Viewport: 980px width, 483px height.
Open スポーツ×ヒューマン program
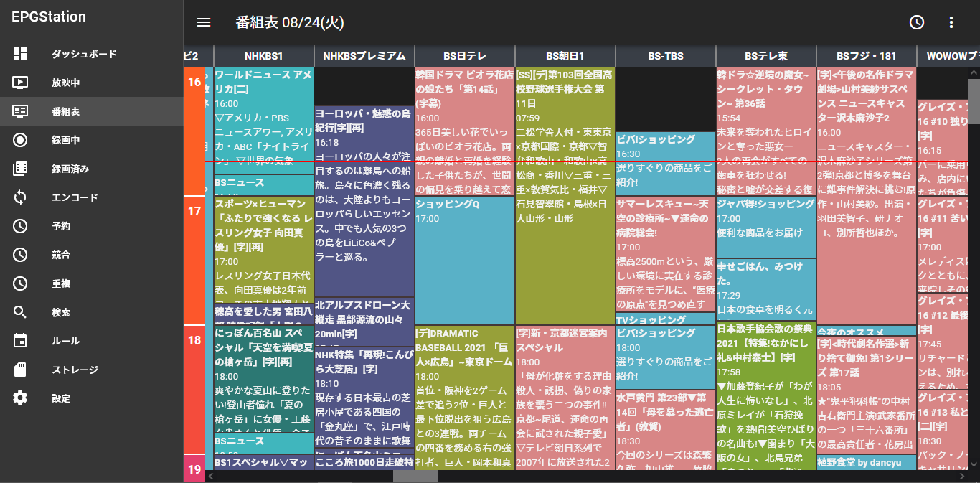[264, 250]
